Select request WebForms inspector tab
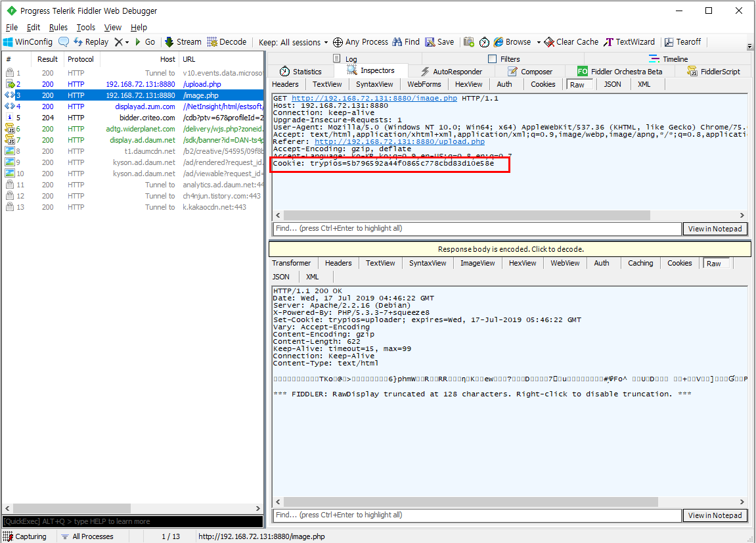The height and width of the screenshot is (543, 756). point(424,84)
